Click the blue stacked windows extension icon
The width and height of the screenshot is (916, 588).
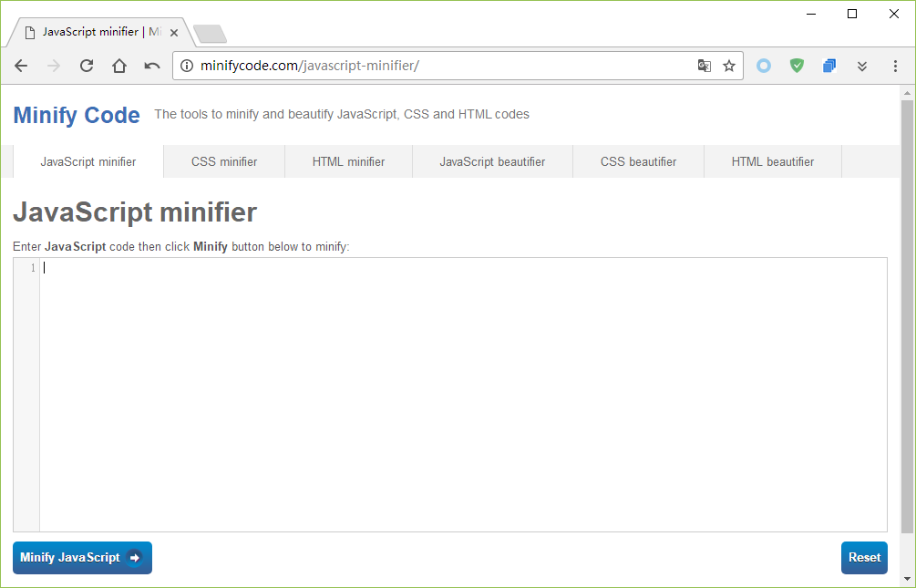pos(829,66)
